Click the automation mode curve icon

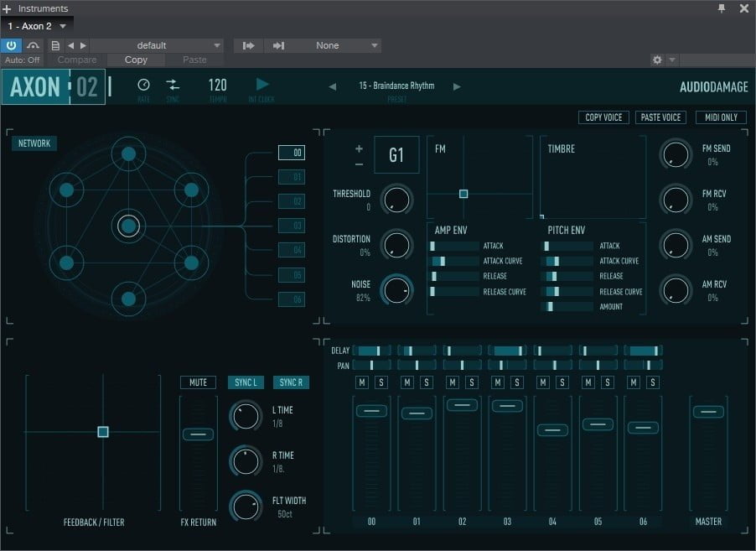[x=33, y=45]
